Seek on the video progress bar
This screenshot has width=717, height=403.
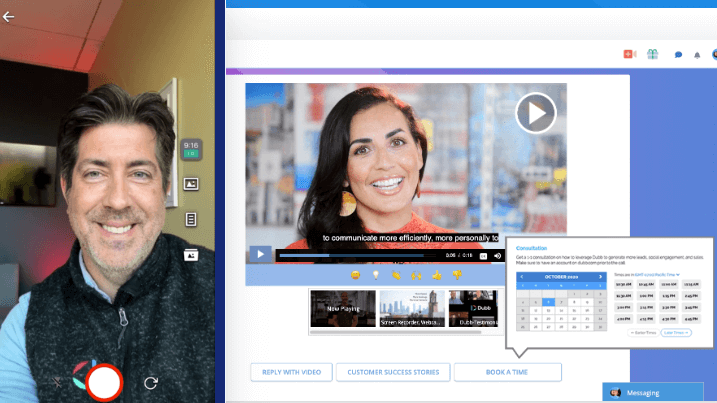tap(358, 256)
